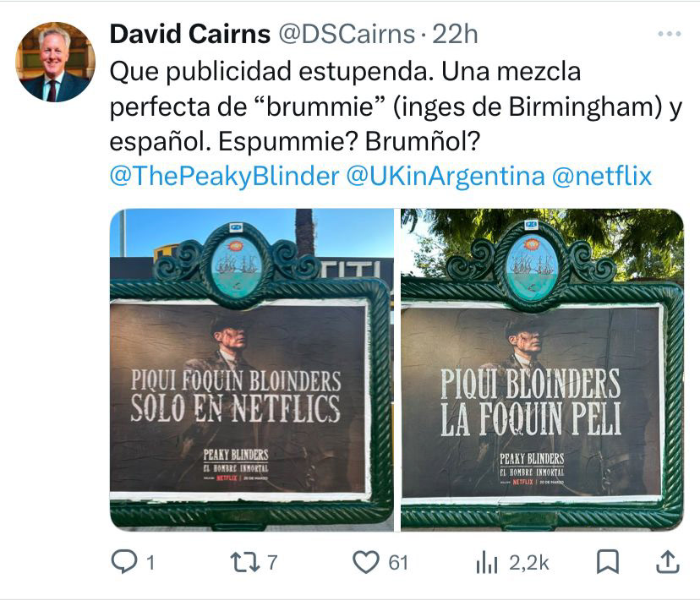Open David Cairns profile picture
The height and width of the screenshot is (606, 700).
[x=55, y=62]
